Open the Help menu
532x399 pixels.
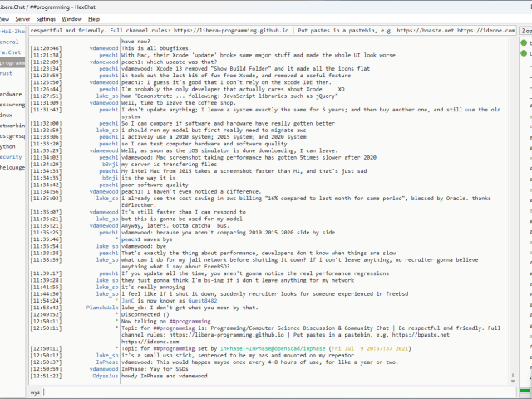pos(94,18)
